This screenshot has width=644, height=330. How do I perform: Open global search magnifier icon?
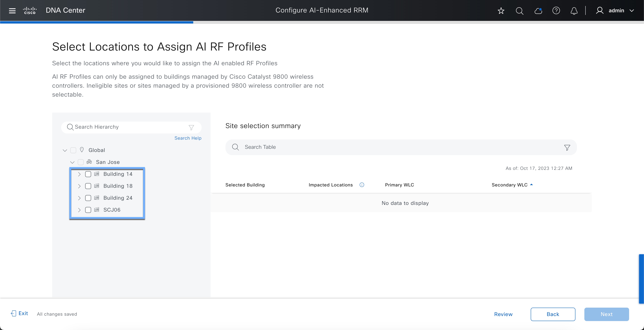tap(519, 11)
